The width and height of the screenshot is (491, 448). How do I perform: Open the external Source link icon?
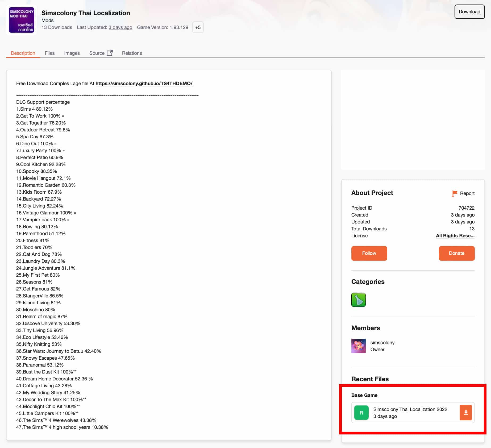click(110, 53)
